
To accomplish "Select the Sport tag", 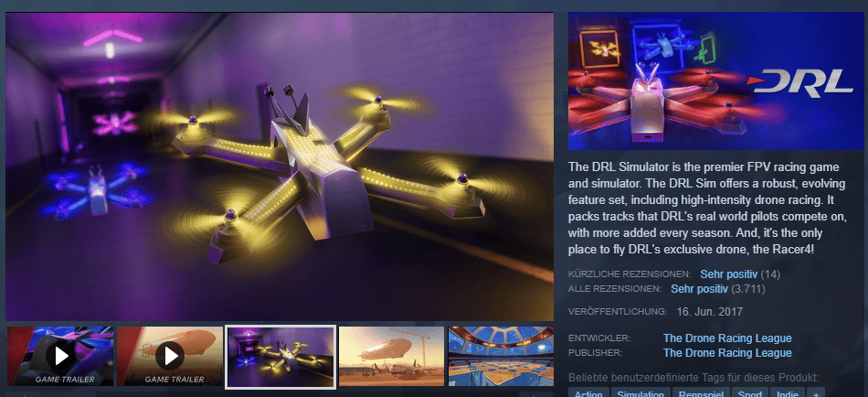I will coord(749,393).
